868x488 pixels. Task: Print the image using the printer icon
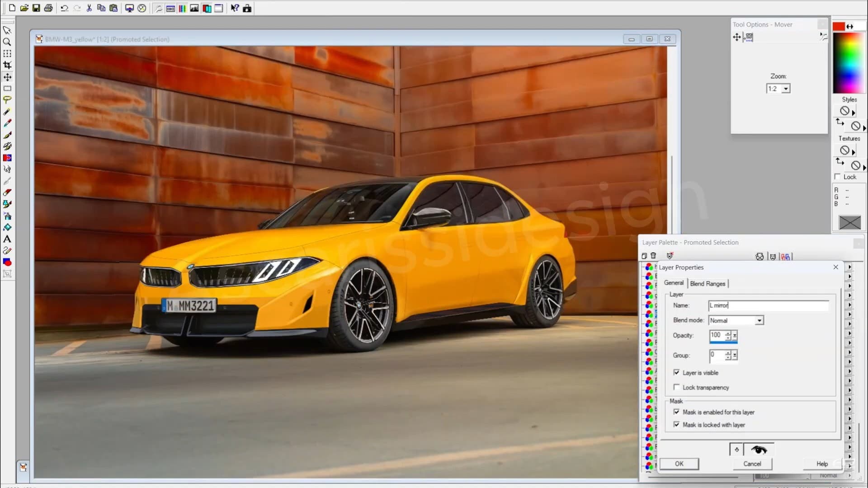tap(48, 8)
